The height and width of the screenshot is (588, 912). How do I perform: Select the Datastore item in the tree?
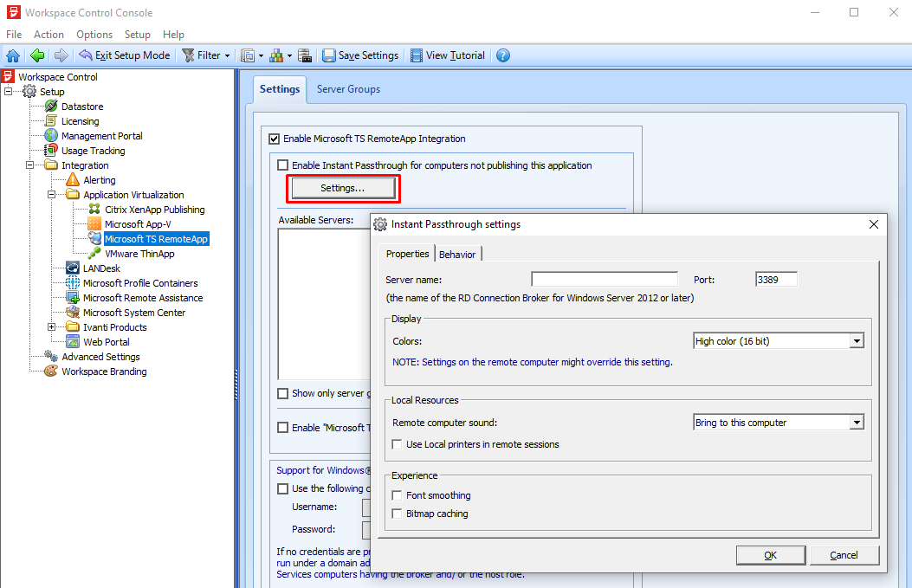83,106
